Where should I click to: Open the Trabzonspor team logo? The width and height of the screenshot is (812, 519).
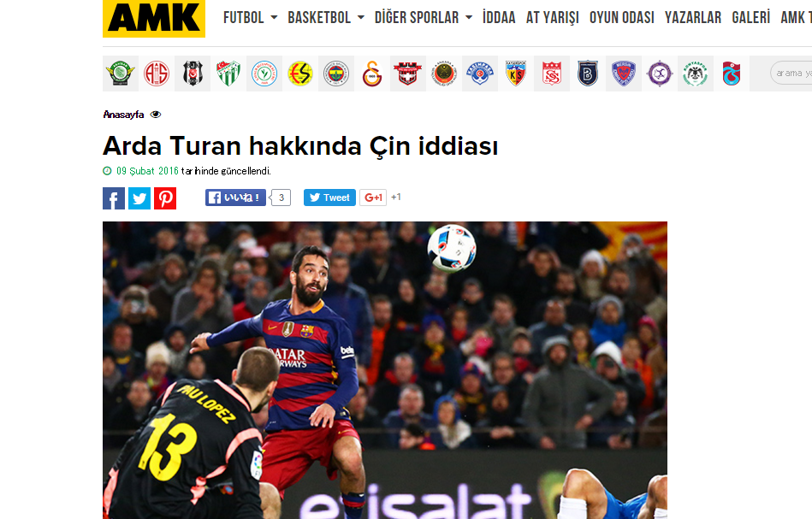pos(732,74)
